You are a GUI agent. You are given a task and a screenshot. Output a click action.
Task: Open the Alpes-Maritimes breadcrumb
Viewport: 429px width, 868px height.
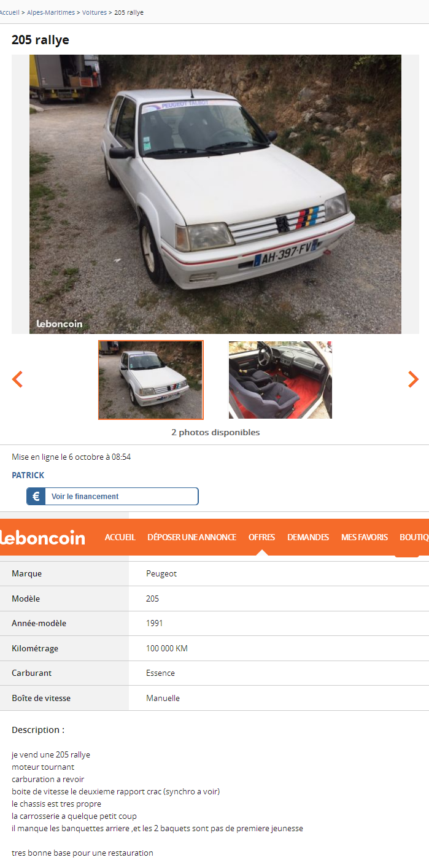pos(51,12)
